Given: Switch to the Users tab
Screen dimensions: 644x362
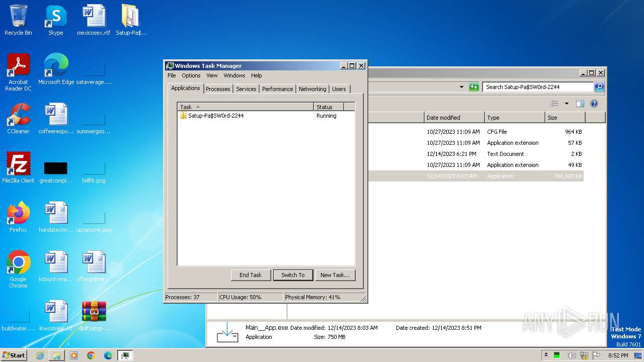Looking at the screenshot, I should [x=339, y=89].
